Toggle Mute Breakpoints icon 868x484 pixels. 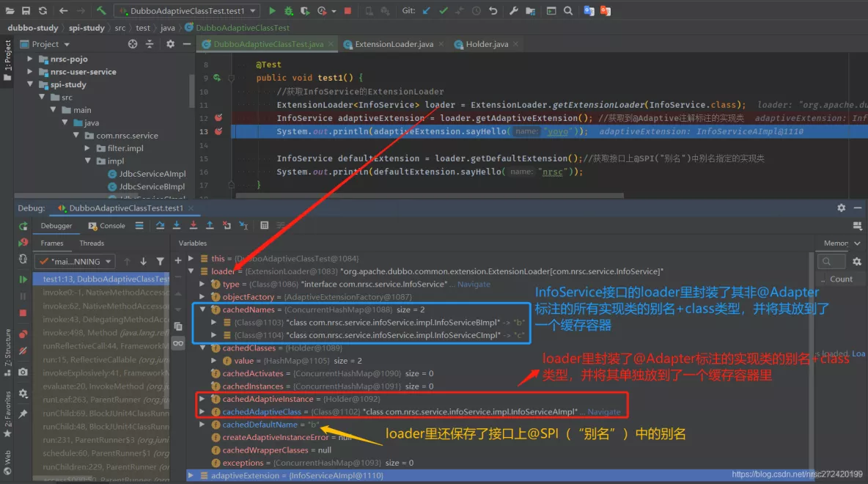(23, 351)
